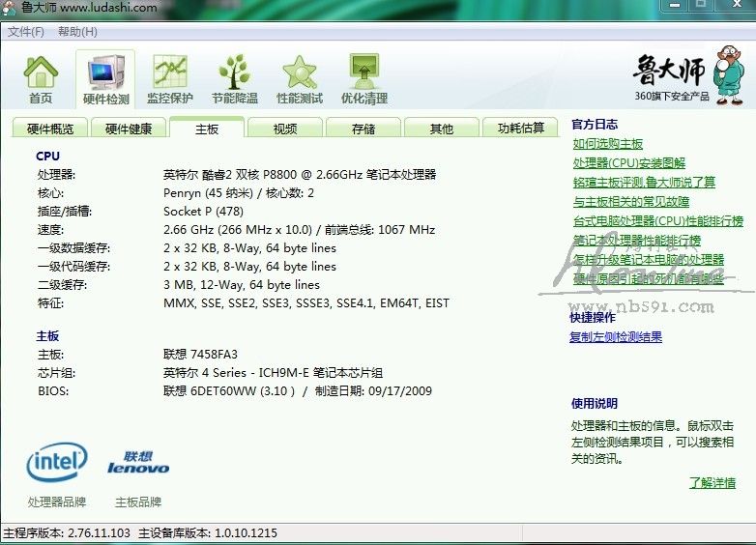Click the features value MMX, SSE, SSE2
The image size is (756, 545).
(306, 303)
